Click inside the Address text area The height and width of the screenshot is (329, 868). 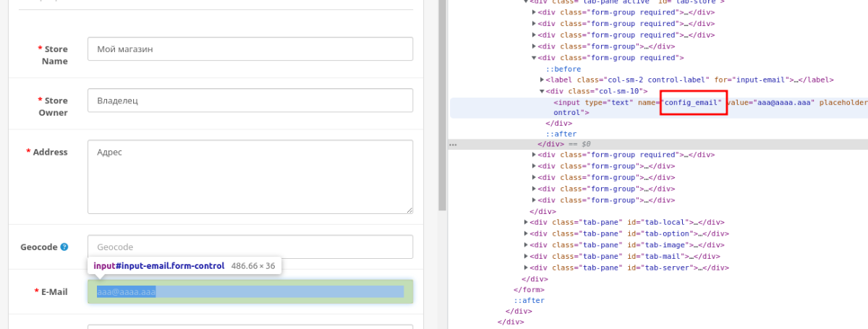pos(250,177)
